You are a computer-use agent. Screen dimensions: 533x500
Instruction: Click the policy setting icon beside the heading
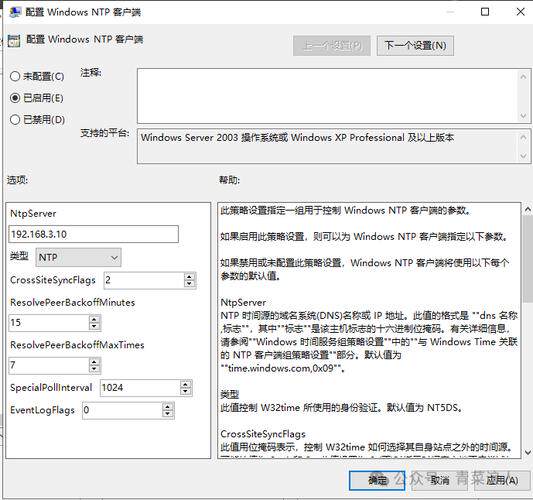(x=14, y=41)
